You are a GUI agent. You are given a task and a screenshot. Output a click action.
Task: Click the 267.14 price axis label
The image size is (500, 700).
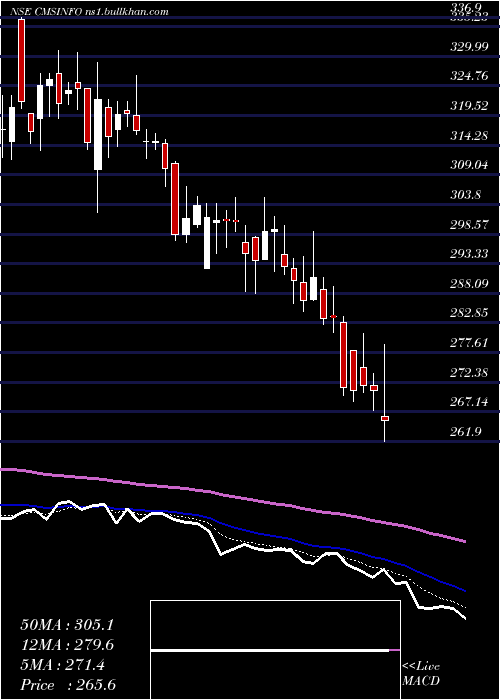pos(469,402)
